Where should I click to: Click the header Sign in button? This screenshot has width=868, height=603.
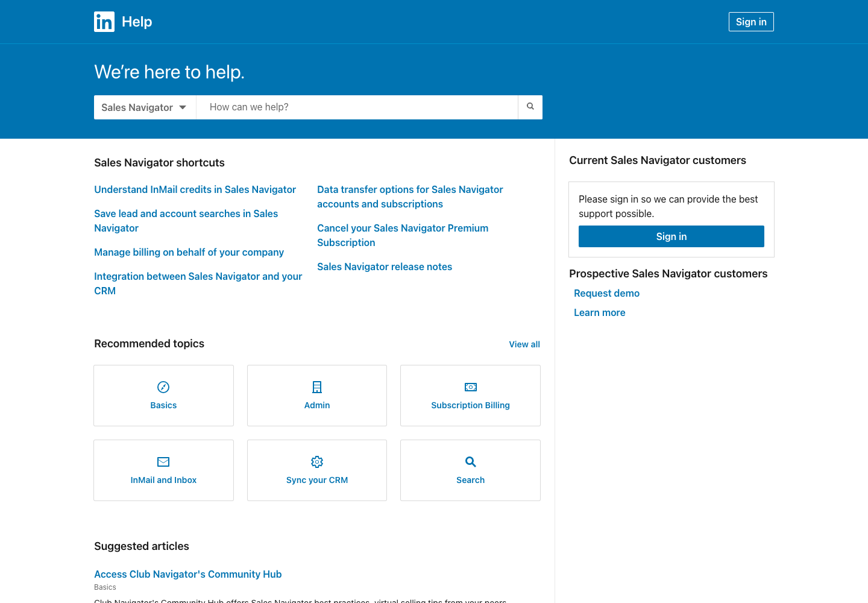pyautogui.click(x=751, y=22)
